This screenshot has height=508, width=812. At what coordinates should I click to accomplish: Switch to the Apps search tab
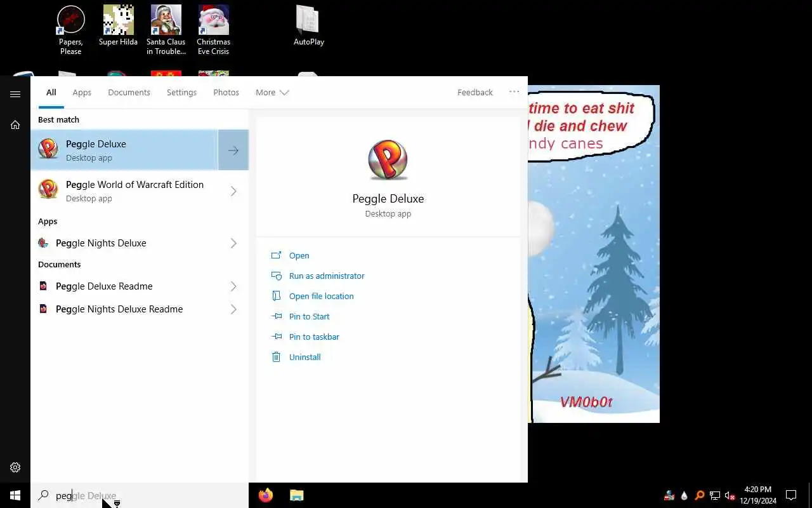(82, 93)
